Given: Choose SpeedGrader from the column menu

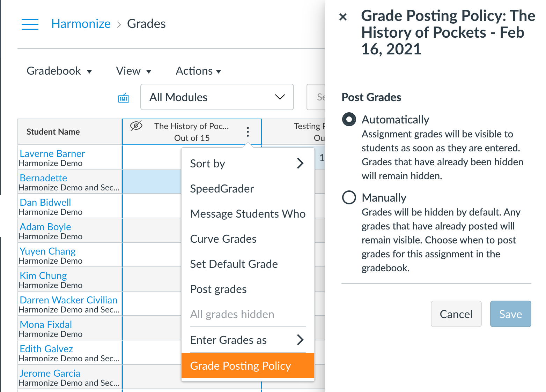Looking at the screenshot, I should click(222, 189).
